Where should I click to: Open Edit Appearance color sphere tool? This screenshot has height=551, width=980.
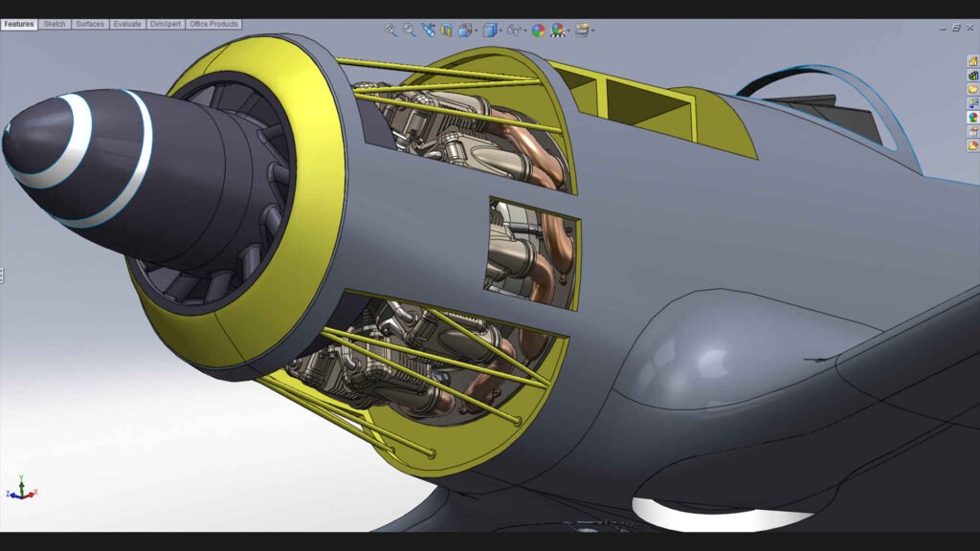click(x=538, y=30)
